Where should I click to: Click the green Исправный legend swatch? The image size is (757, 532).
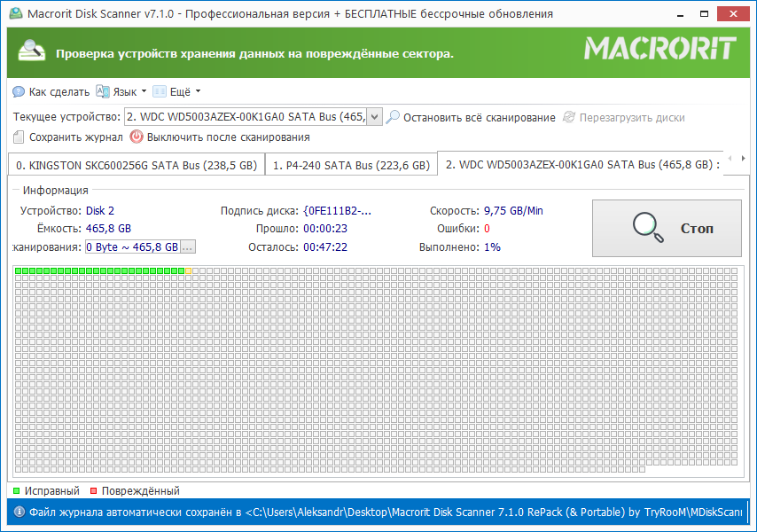coord(17,491)
